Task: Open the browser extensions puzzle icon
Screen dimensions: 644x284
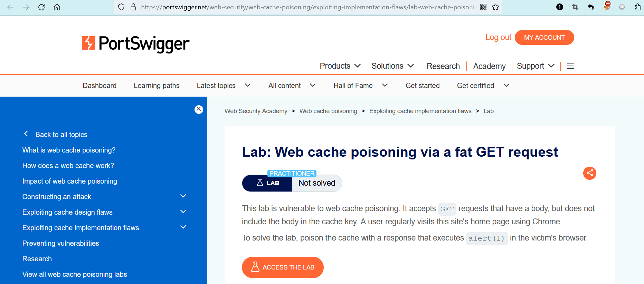Action: pyautogui.click(x=637, y=7)
